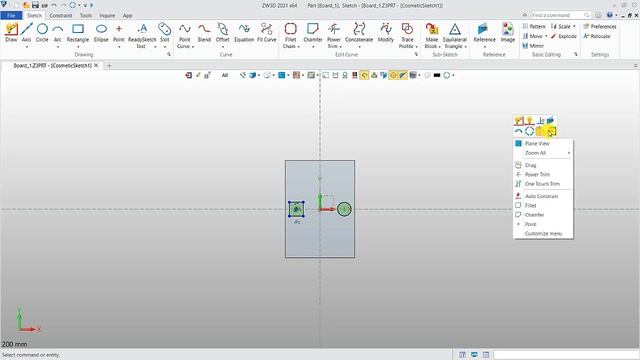Select the Rectangle tool
Viewport: 640px width, 360px height.
78,33
